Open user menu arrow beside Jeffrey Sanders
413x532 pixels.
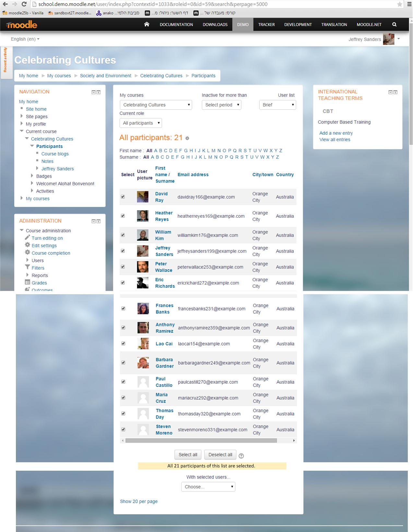click(x=399, y=39)
